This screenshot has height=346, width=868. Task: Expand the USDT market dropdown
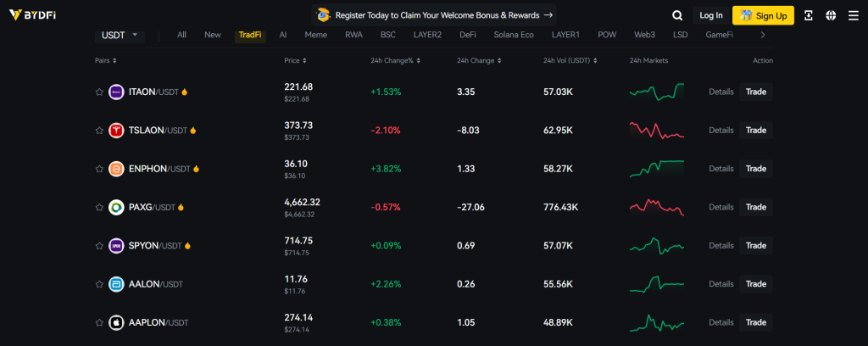coord(120,36)
